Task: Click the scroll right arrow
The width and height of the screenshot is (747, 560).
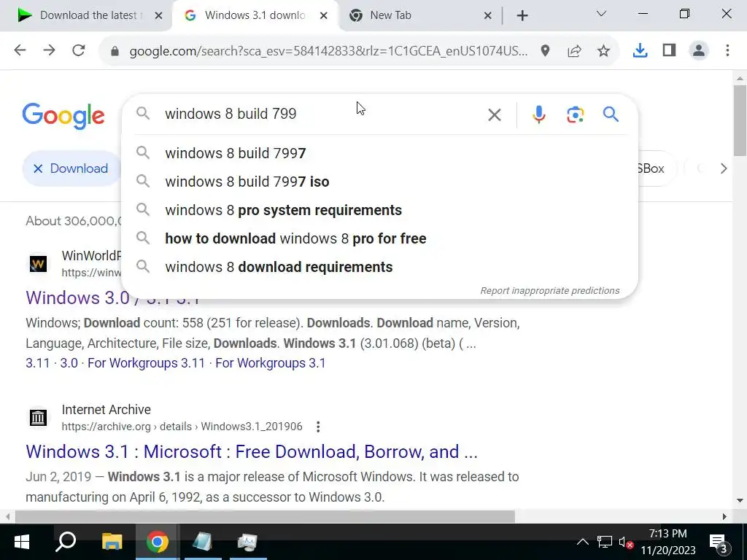Action: [x=724, y=517]
